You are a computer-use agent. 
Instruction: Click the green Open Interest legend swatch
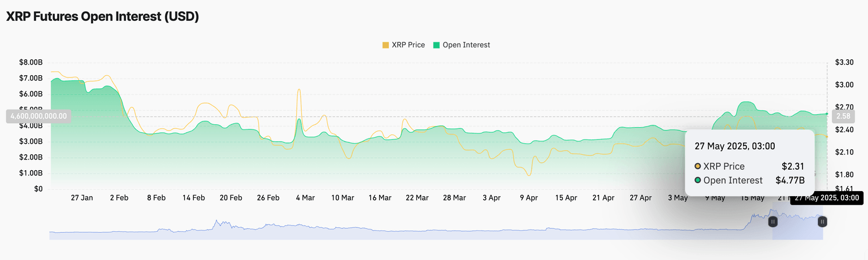point(436,45)
